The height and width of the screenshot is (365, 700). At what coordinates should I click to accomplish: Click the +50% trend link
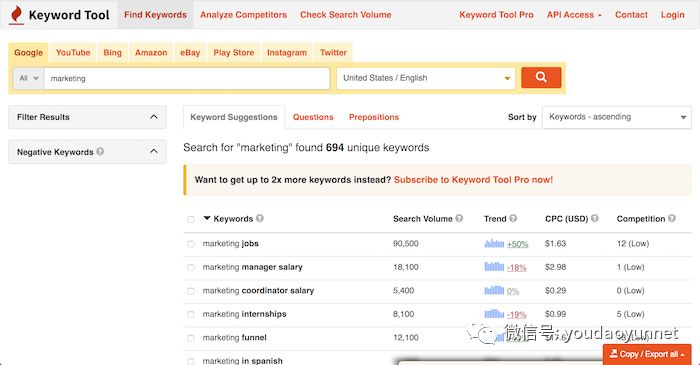[x=517, y=244]
